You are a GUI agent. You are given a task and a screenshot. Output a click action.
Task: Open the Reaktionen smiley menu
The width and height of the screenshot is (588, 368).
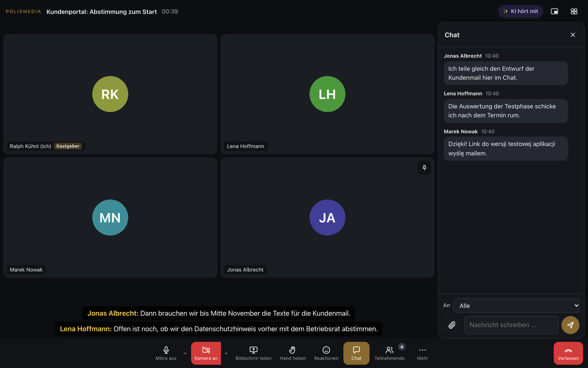click(x=326, y=353)
